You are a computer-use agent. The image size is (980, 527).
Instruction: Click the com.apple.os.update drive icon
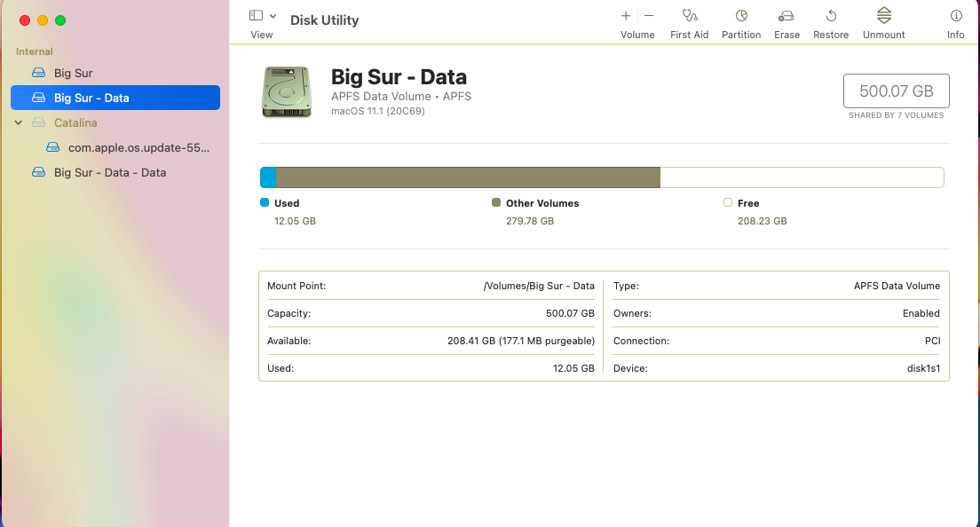(53, 148)
